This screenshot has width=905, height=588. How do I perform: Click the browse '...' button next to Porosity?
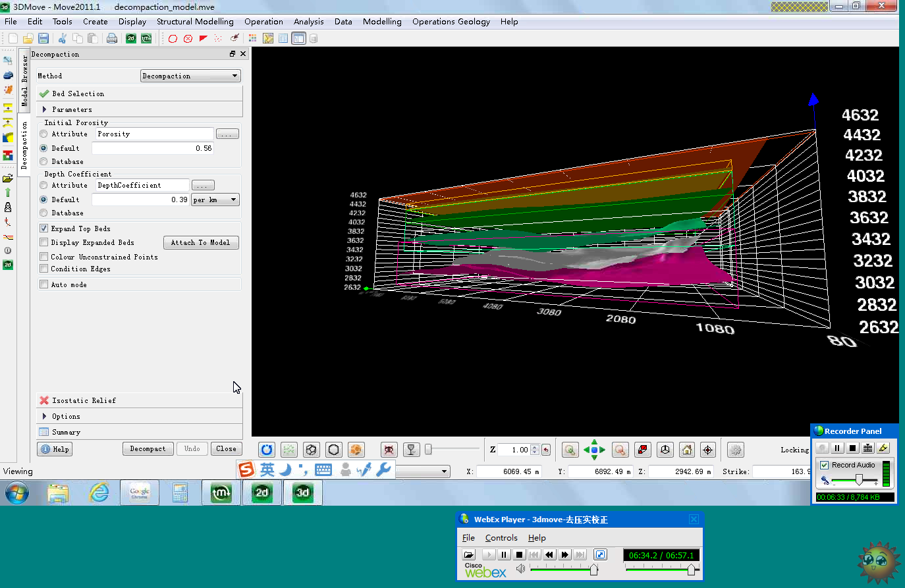pos(227,134)
